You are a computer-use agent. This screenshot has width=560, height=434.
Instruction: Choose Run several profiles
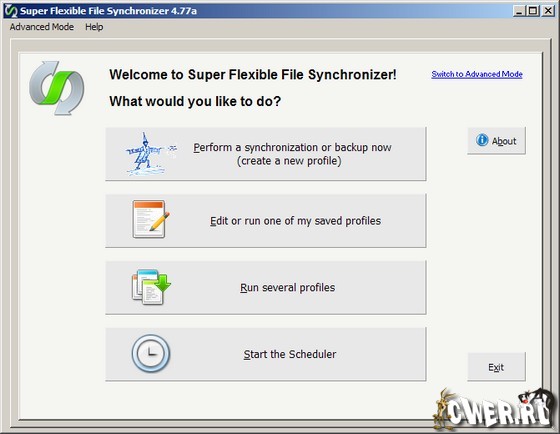tap(266, 288)
